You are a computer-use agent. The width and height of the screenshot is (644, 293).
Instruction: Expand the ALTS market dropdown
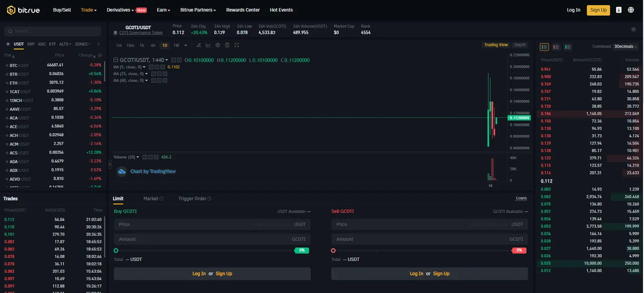(x=65, y=44)
